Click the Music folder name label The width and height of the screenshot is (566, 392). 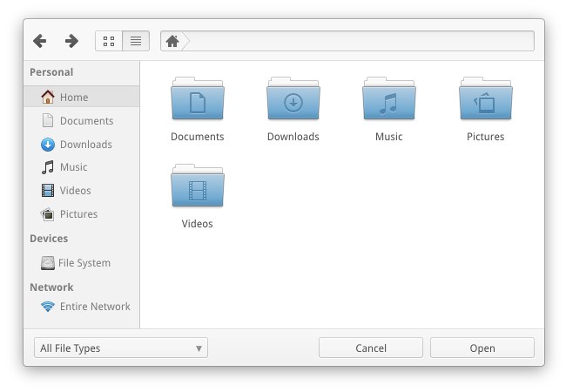tap(389, 137)
